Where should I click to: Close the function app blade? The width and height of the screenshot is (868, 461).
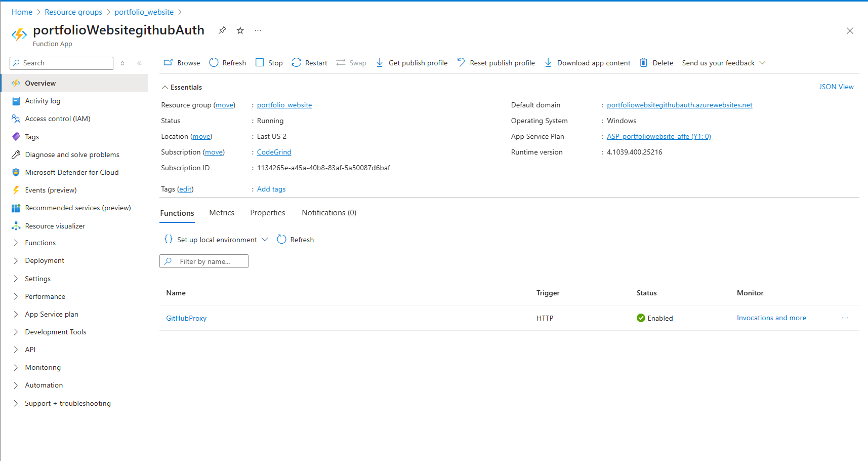tap(850, 31)
